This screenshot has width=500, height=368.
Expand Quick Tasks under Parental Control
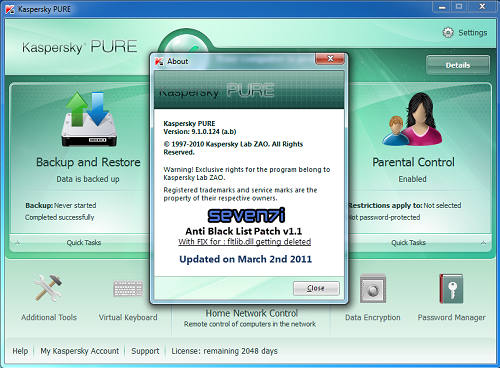click(408, 243)
